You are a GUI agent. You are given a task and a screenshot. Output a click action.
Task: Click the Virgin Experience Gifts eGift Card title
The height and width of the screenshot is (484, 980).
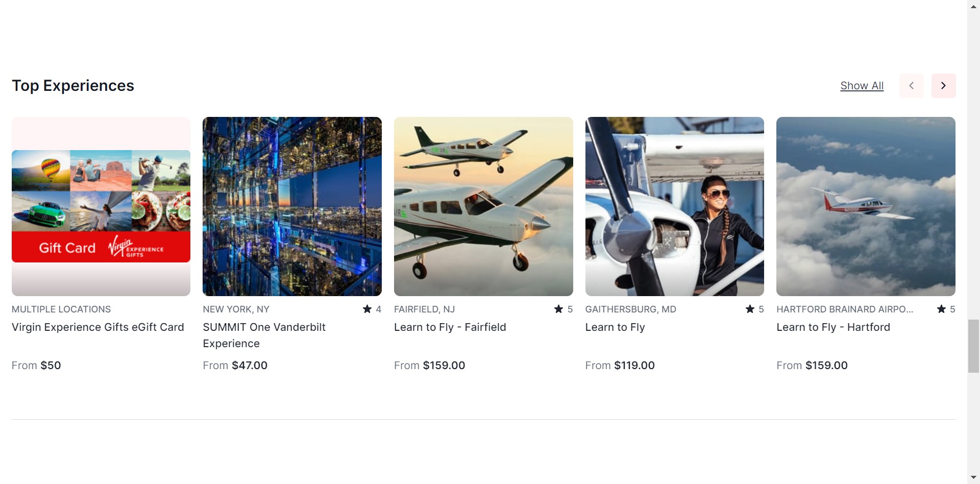point(98,327)
